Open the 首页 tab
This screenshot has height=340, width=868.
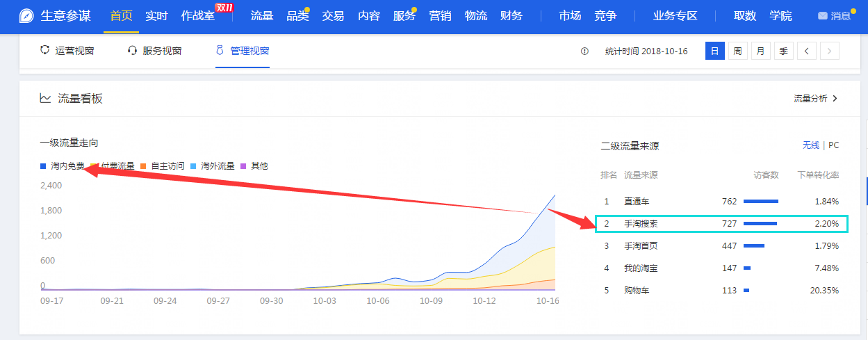click(121, 16)
